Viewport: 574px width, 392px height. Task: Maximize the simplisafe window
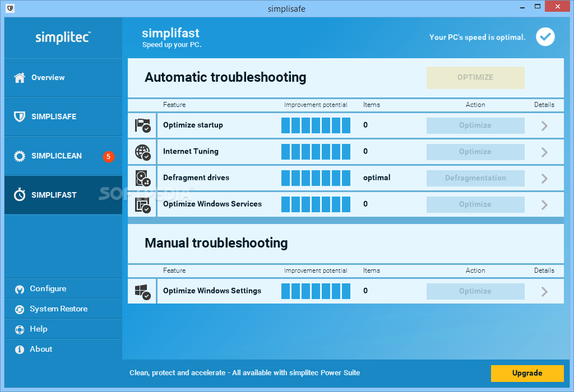(537, 7)
